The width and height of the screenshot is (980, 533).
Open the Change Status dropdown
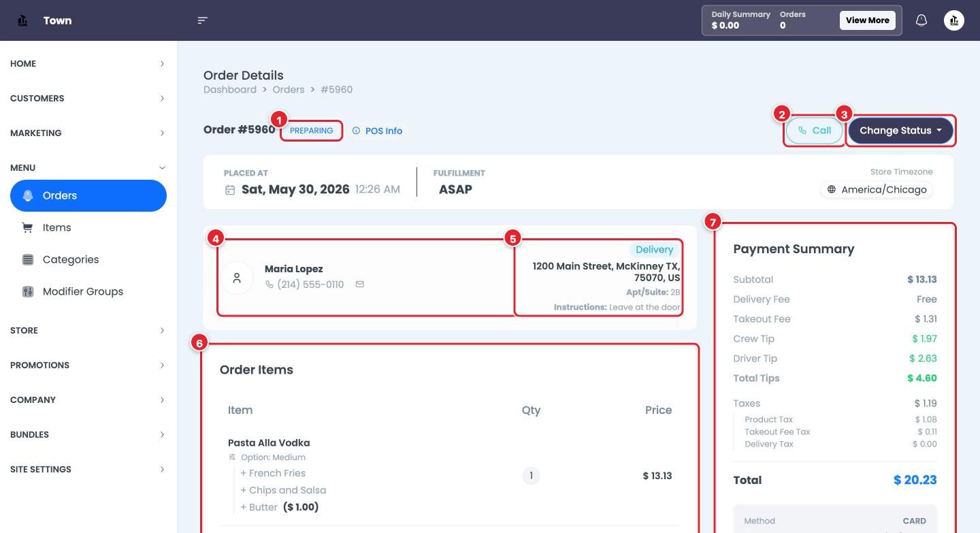900,131
